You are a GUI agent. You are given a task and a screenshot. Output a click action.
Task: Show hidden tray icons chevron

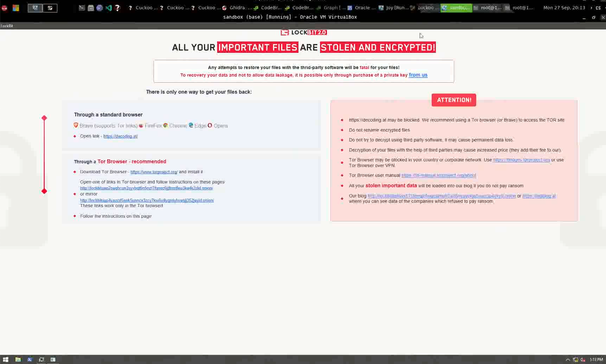(568, 359)
